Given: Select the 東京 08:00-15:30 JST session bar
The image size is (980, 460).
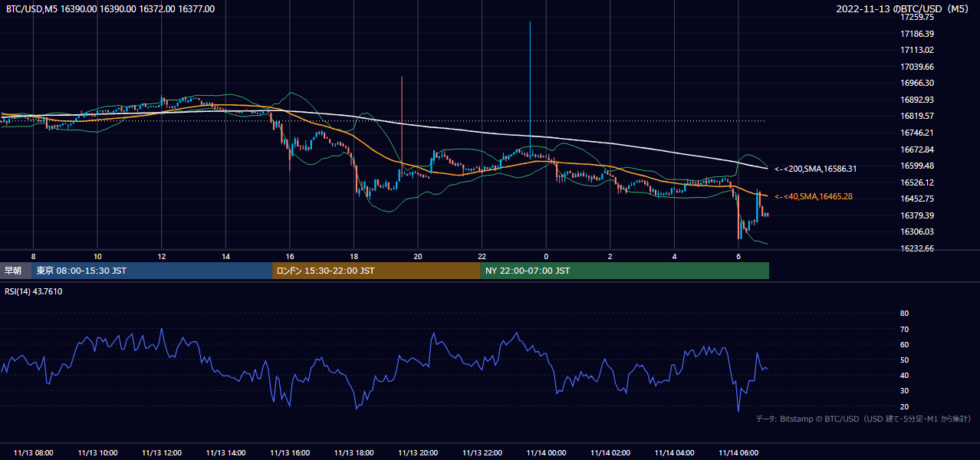Looking at the screenshot, I should click(x=152, y=271).
